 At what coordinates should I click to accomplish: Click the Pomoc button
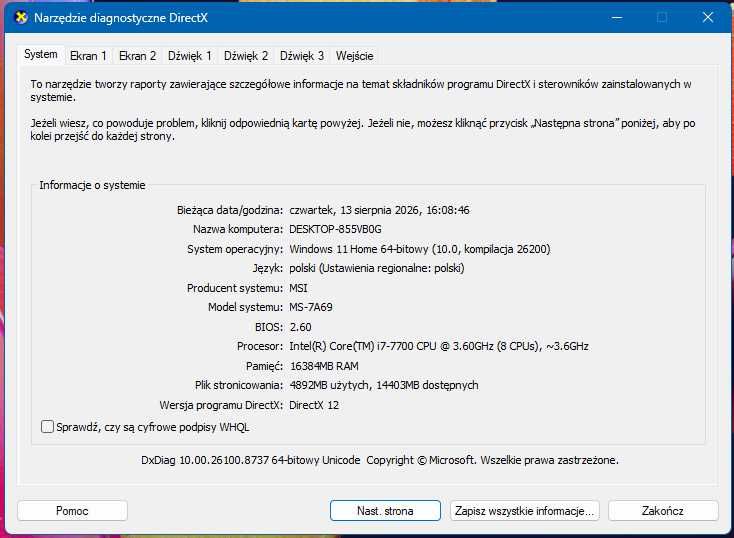[x=72, y=510]
